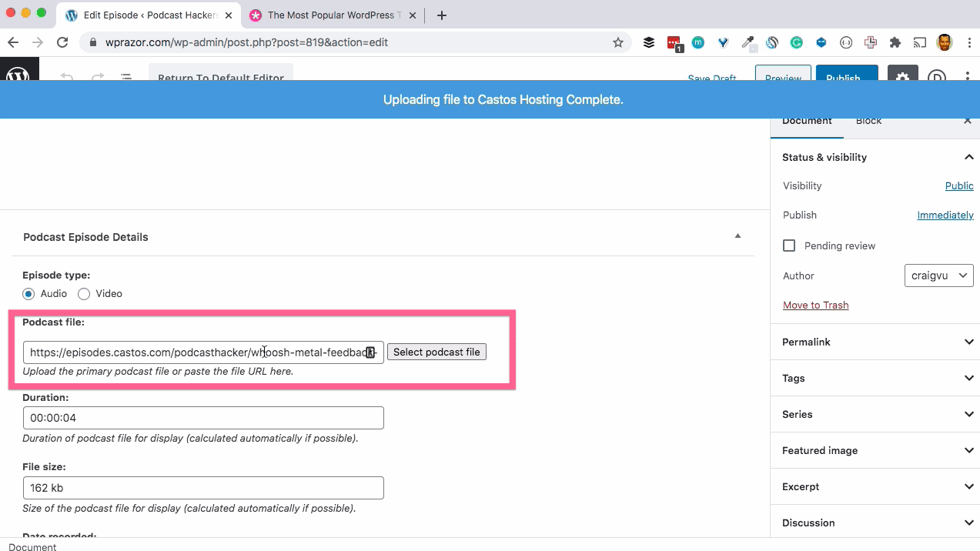Viewport: 980px width, 551px height.
Task: Click the Select podcast file button
Action: [436, 352]
